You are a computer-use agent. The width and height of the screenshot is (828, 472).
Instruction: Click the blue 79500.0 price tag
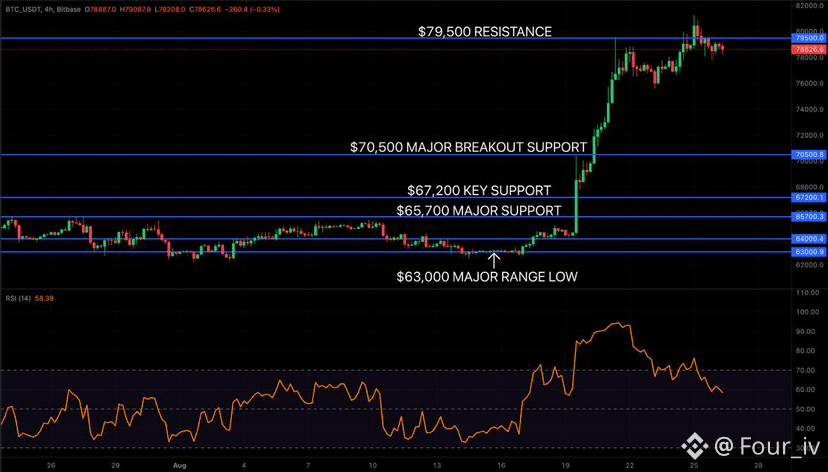point(809,38)
